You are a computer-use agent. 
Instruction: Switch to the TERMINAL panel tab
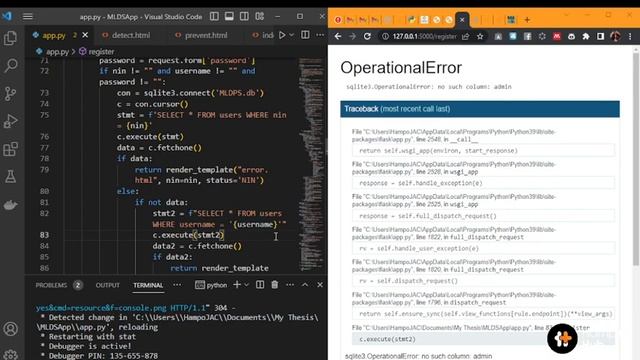(x=148, y=285)
